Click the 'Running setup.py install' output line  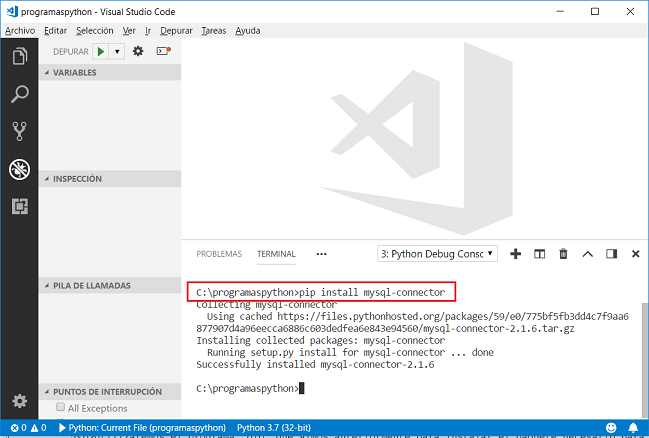(350, 352)
